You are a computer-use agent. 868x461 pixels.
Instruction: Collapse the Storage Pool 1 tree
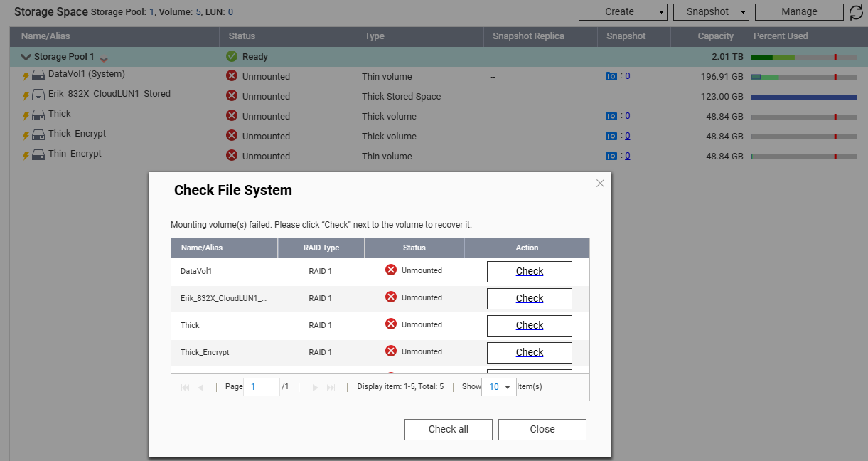point(26,57)
